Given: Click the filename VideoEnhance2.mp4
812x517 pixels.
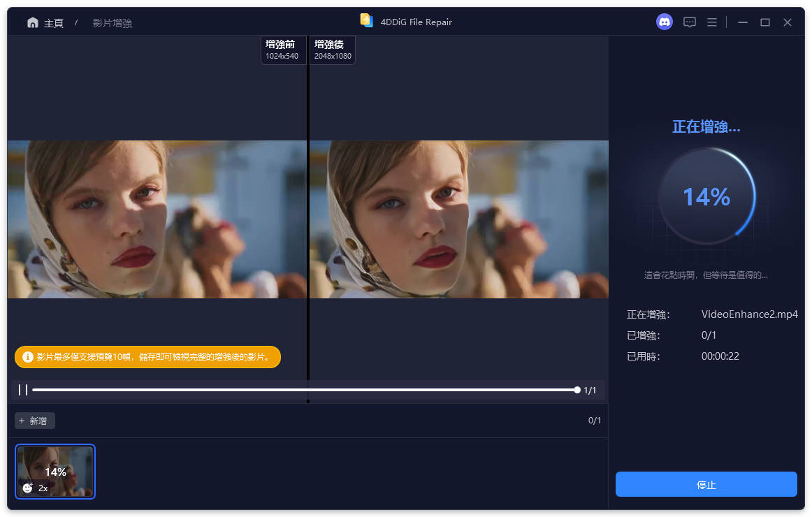Looking at the screenshot, I should [750, 314].
